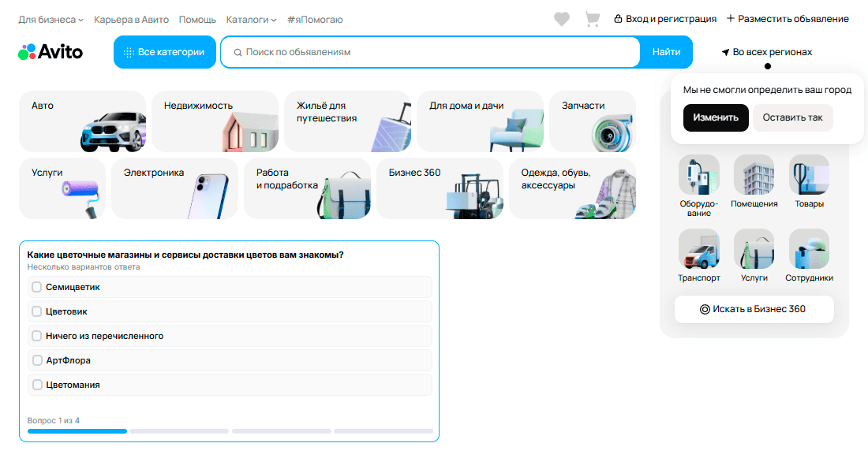
Task: Focus the Поиск по объявлениям field
Action: click(x=430, y=52)
